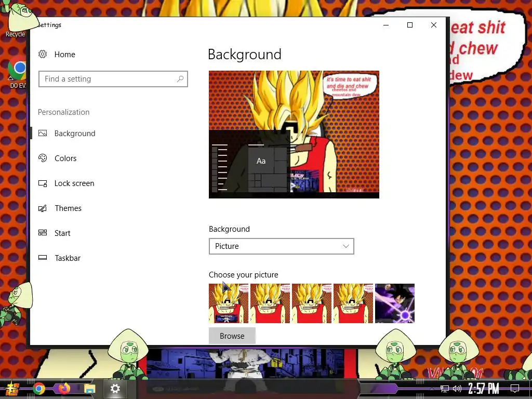Click the search magnifier icon
The image size is (532, 399).
coord(180,79)
